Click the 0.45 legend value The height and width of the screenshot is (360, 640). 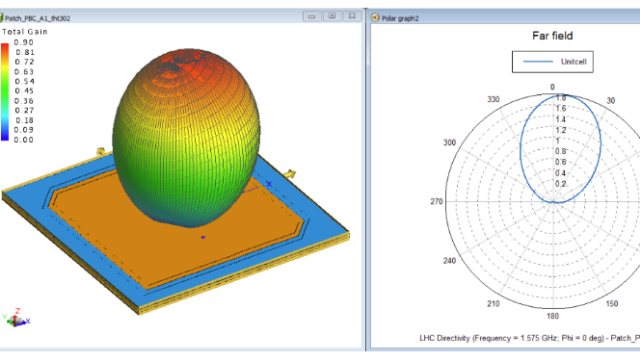pos(24,91)
